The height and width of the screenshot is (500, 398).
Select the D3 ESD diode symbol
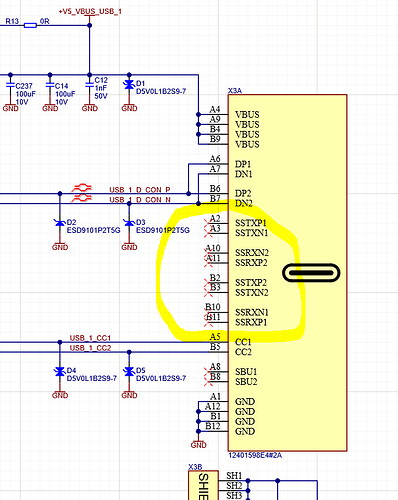(x=129, y=223)
